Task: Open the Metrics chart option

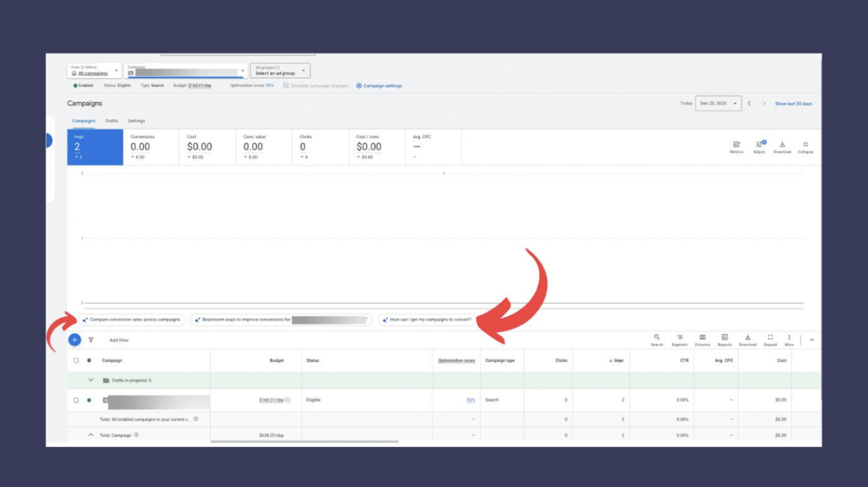Action: pos(736,146)
